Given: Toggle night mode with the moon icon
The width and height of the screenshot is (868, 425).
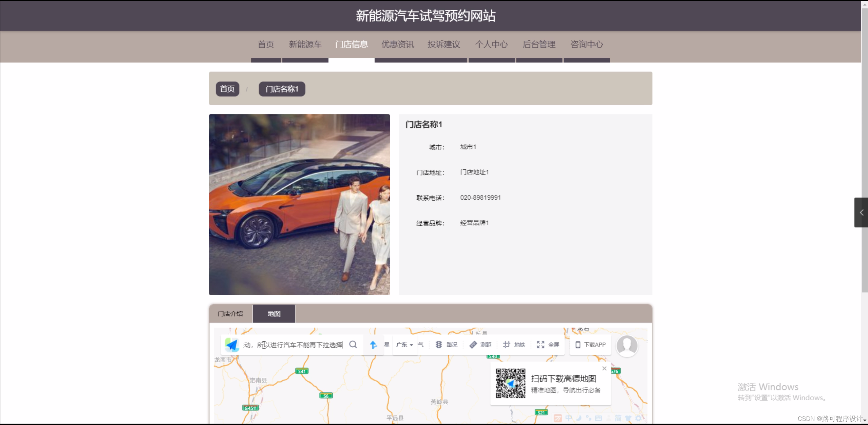Looking at the screenshot, I should pos(579,419).
